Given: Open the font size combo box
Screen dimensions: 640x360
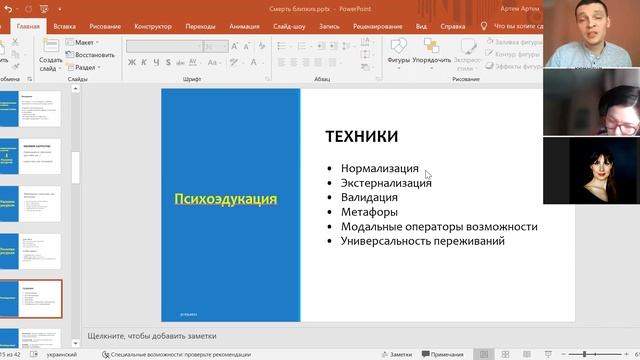Looking at the screenshot, I should pos(216,47).
